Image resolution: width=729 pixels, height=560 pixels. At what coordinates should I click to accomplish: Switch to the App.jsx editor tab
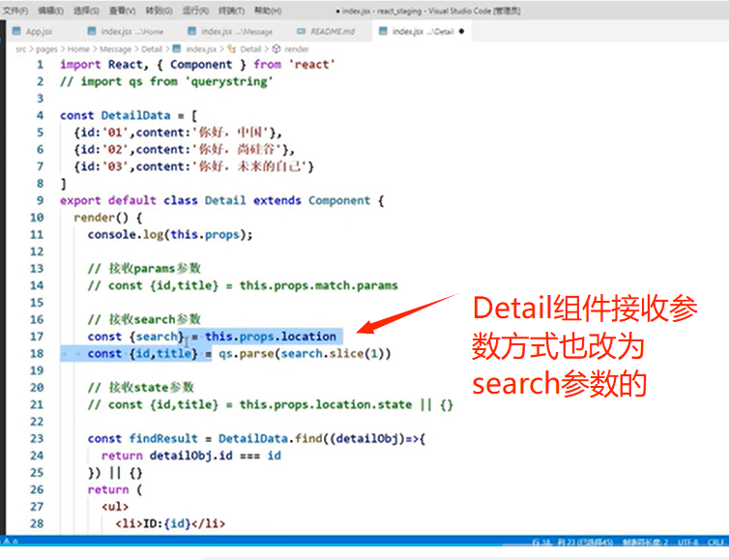coord(39,32)
